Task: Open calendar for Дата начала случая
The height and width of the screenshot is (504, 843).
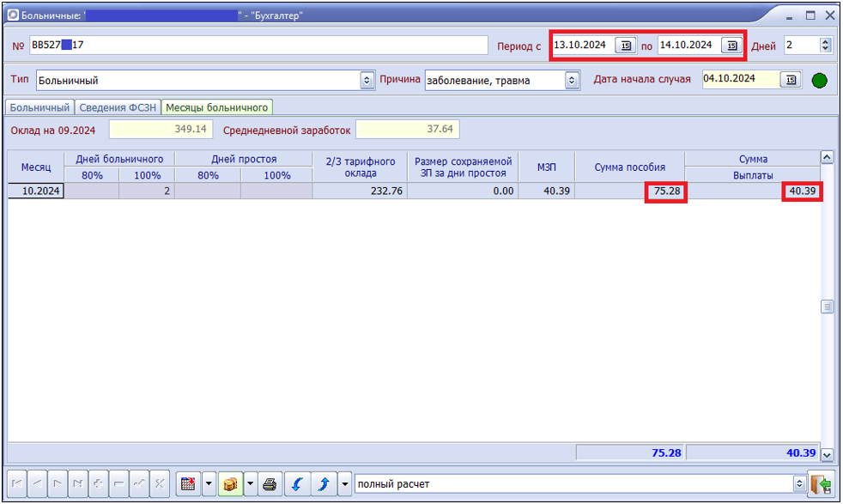Action: [791, 80]
